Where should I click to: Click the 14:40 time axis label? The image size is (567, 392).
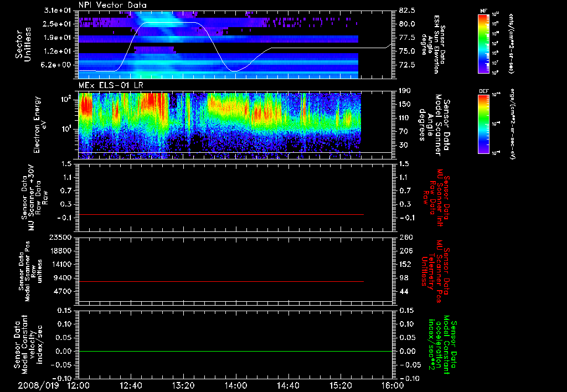click(288, 385)
